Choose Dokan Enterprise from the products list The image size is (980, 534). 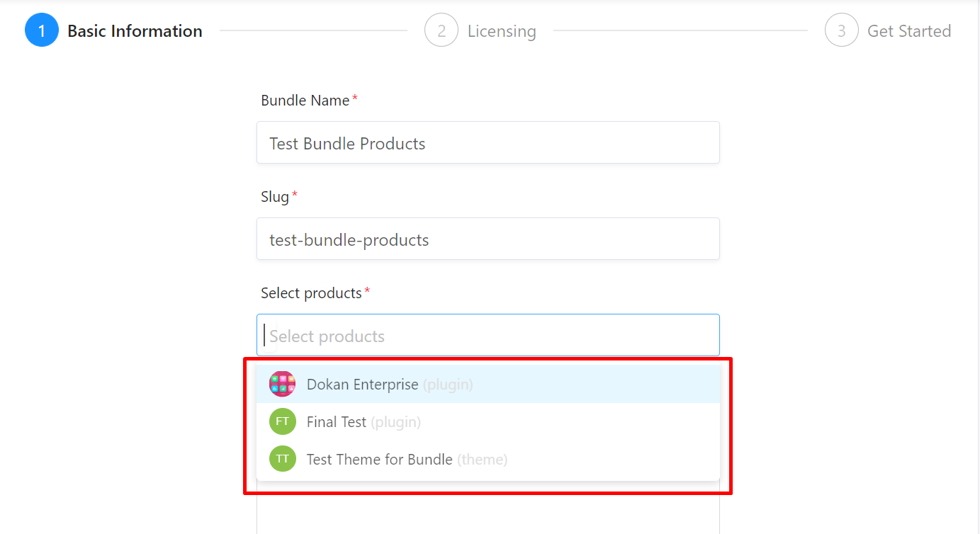(x=488, y=384)
